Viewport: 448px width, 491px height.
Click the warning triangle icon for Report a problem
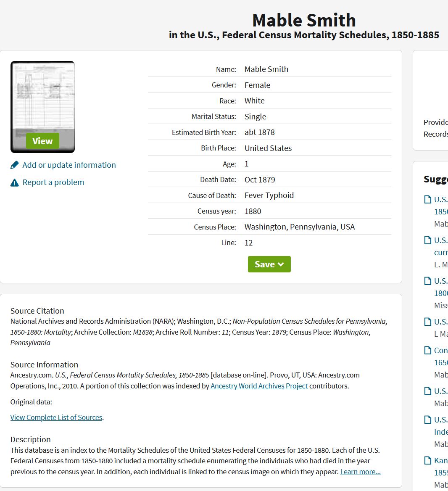click(x=14, y=182)
